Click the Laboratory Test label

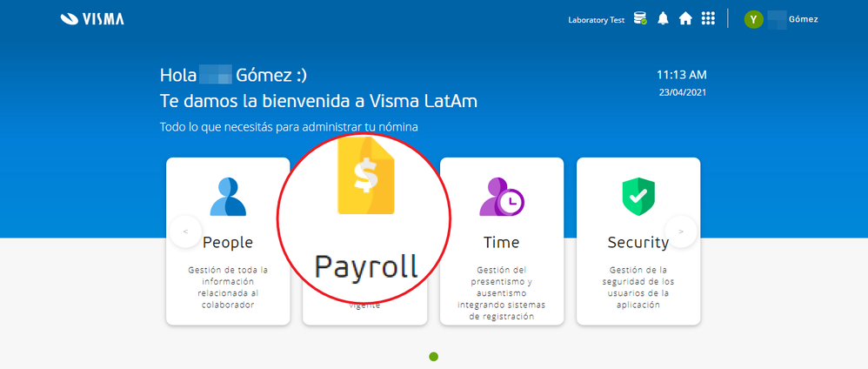click(x=596, y=20)
